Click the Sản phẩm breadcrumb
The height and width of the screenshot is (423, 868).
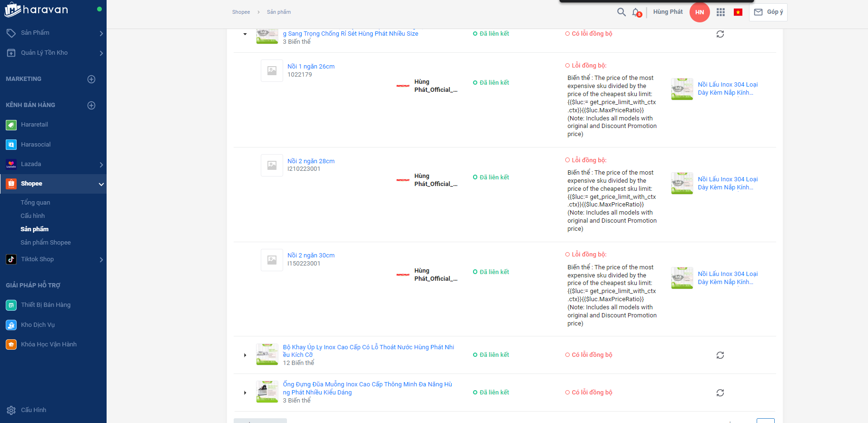point(279,12)
